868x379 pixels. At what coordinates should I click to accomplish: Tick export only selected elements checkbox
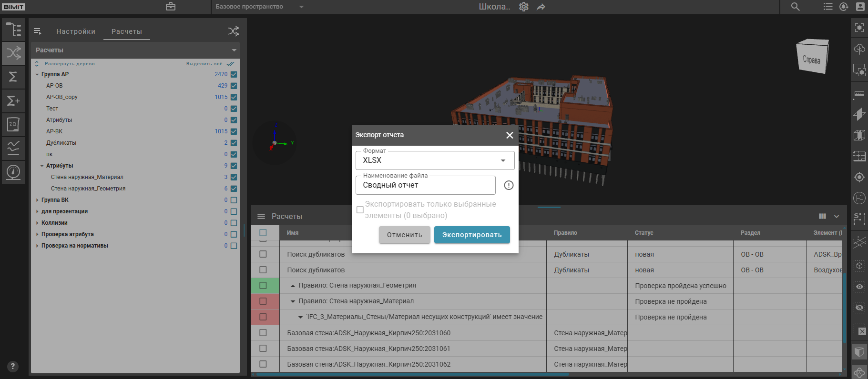click(x=360, y=210)
